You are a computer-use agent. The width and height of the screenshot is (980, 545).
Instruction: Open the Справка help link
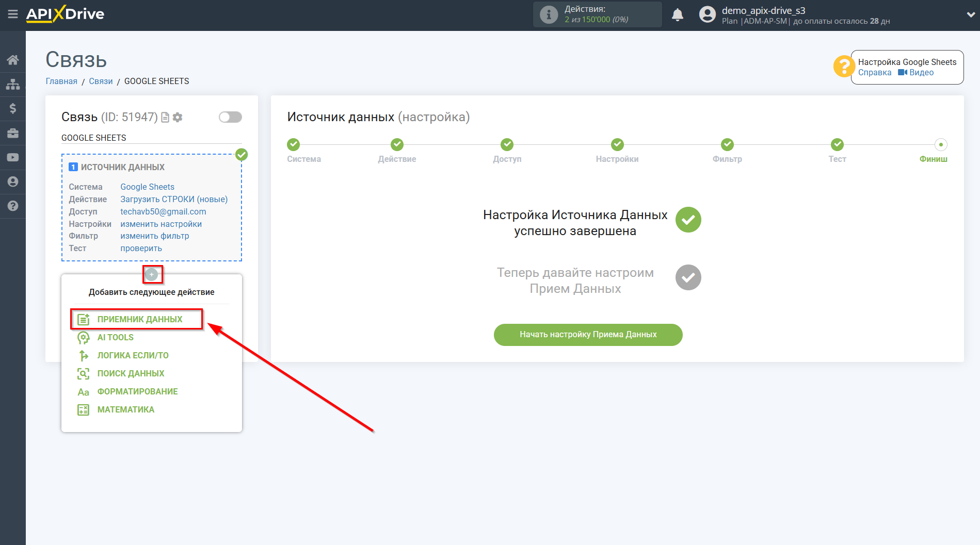pos(875,72)
